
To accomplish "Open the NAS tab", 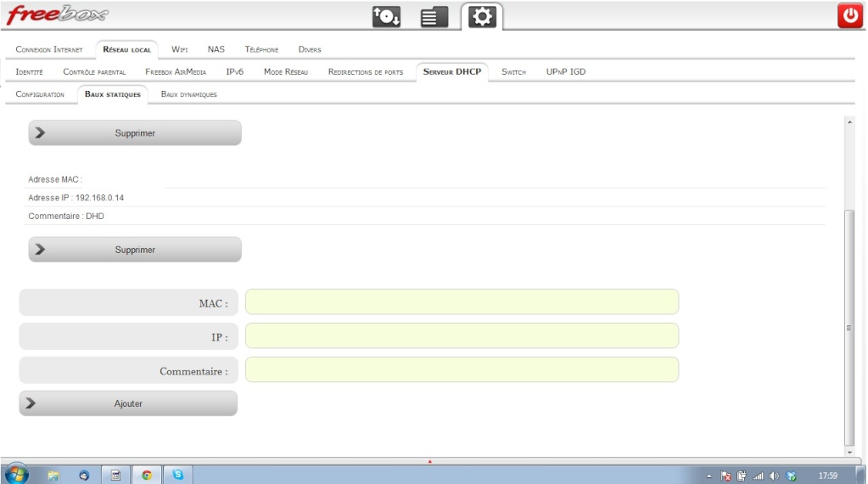I will (x=216, y=49).
